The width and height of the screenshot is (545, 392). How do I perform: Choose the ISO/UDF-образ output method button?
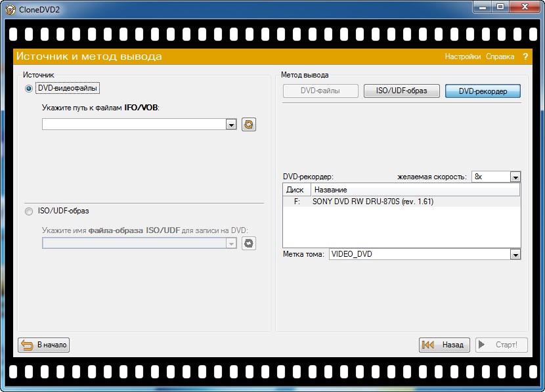pyautogui.click(x=401, y=91)
